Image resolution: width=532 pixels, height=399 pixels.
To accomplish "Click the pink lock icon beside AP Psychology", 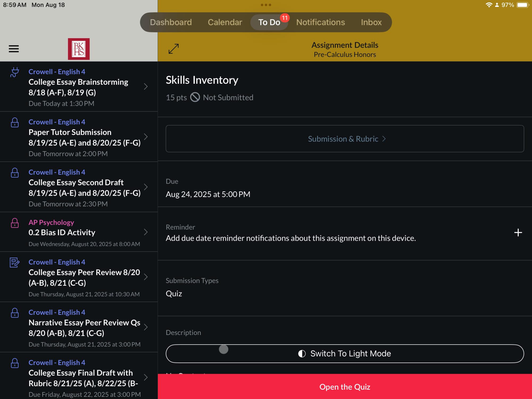I will (x=15, y=223).
